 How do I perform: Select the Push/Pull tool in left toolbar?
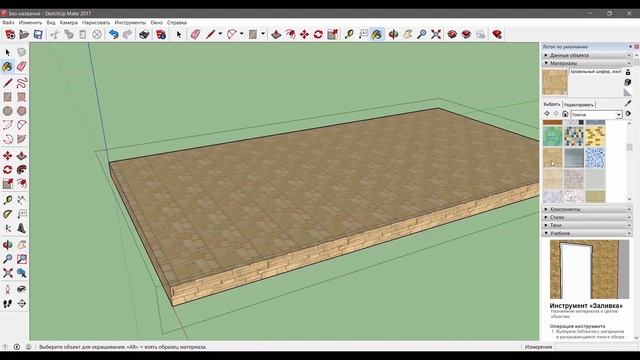[22, 156]
